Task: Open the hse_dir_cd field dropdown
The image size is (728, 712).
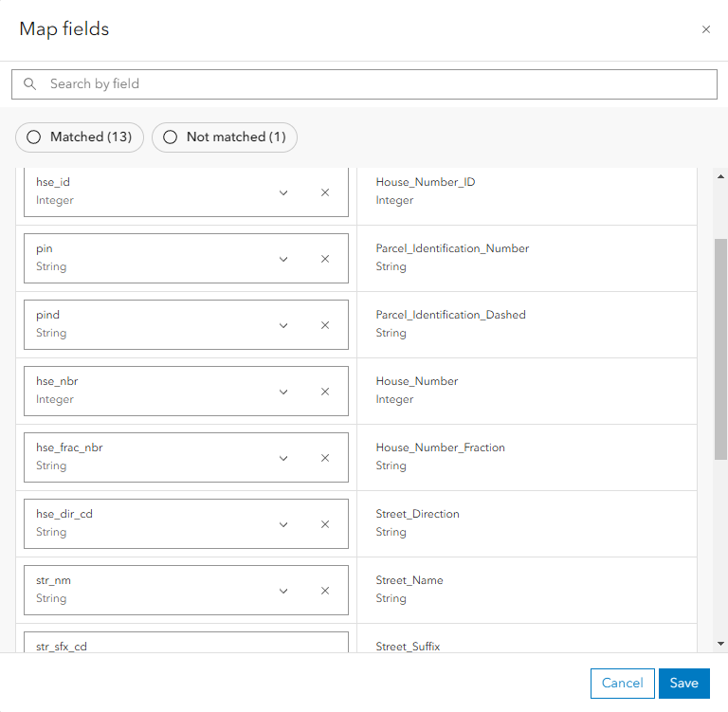Action: 283,524
